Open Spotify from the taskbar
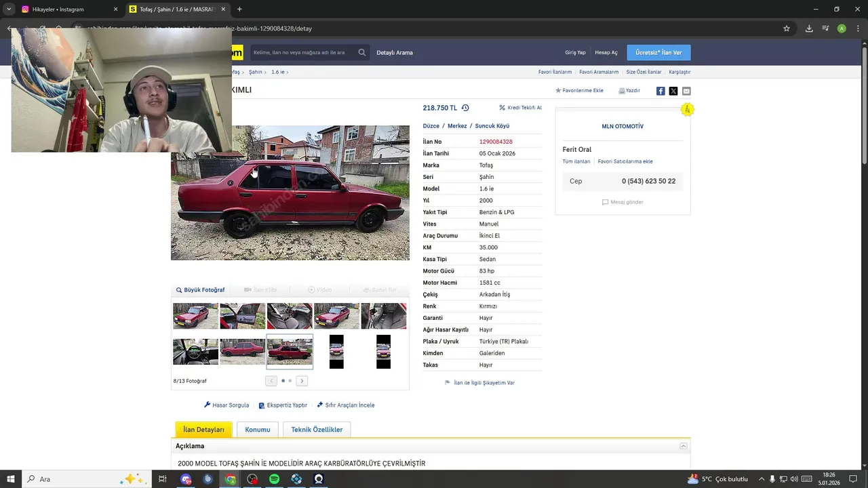Image resolution: width=868 pixels, height=488 pixels. [275, 479]
